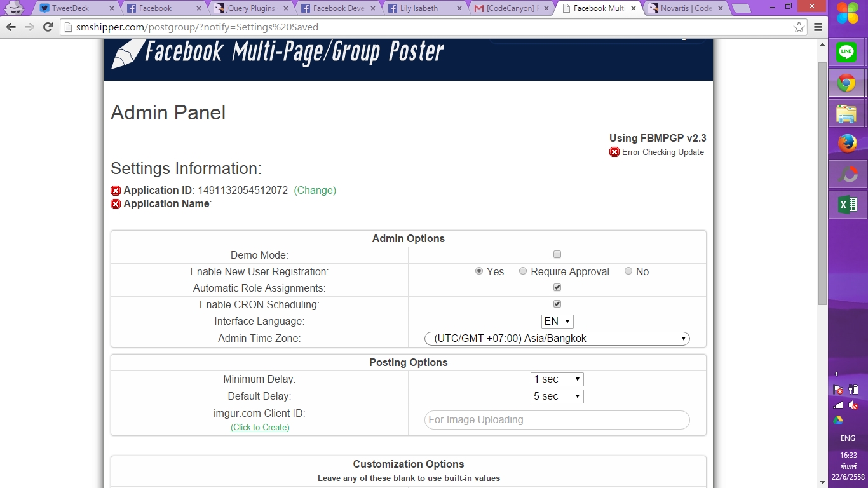Click the Application ID number 1491132054512072
Image resolution: width=868 pixels, height=488 pixels.
coord(243,191)
